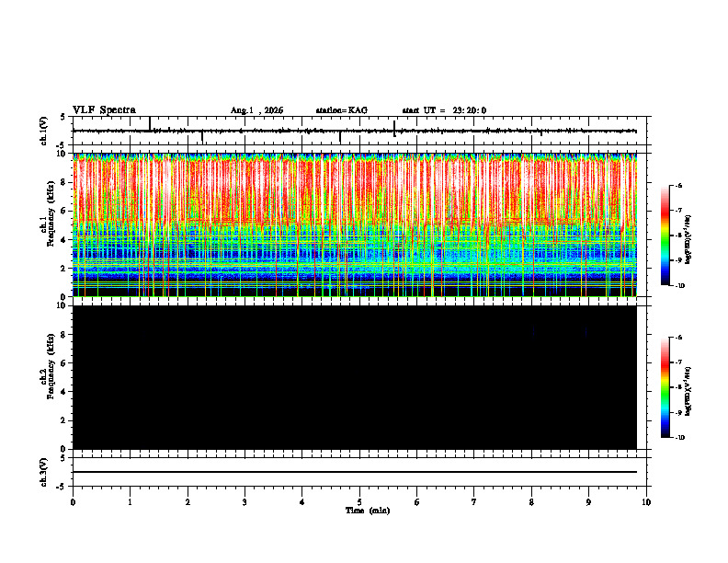This screenshot has height=563, width=728.
Task: Click the time axis tick label "8"
Action: (531, 502)
